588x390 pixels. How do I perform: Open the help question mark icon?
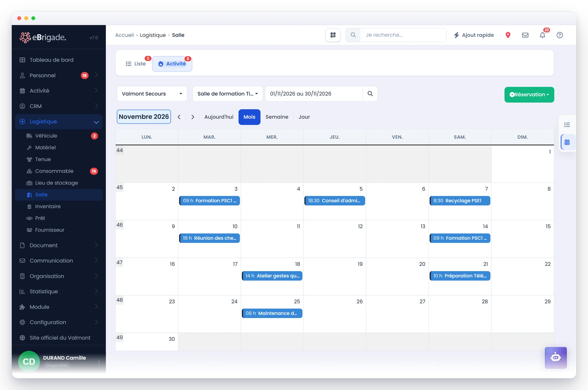click(560, 35)
